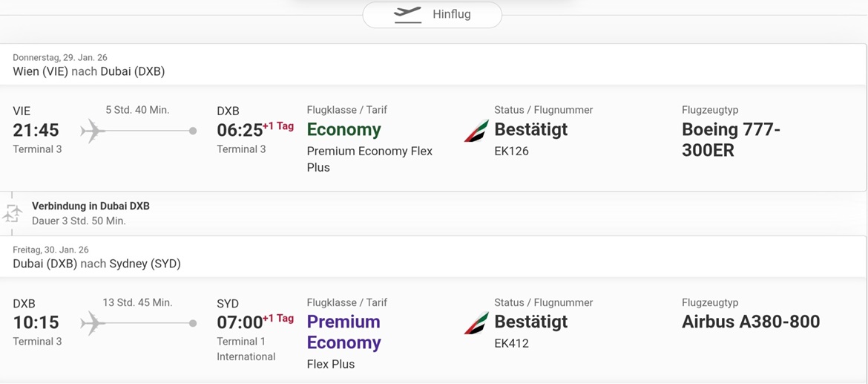Click the Verbindung in Dubai DXB text
This screenshot has width=868, height=384.
(x=91, y=206)
